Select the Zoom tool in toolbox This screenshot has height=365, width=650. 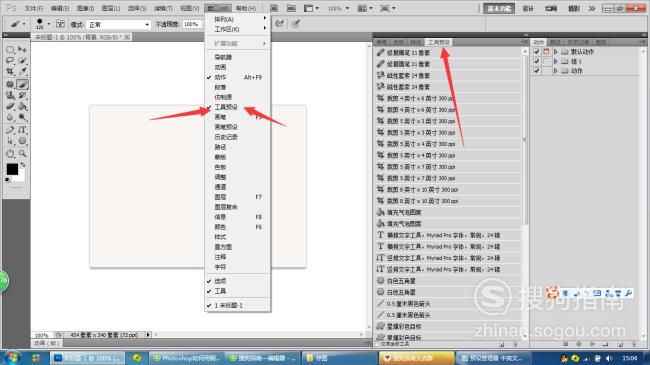tap(22, 154)
